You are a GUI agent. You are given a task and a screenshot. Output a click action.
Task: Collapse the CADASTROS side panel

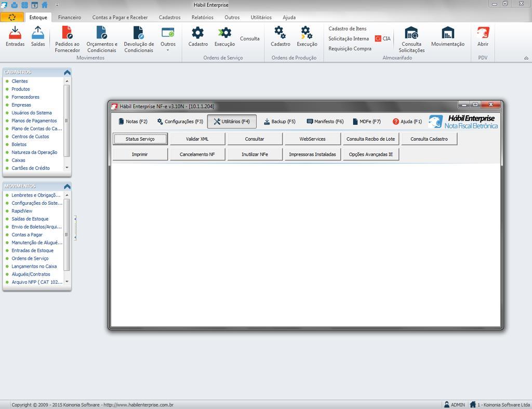tap(67, 72)
